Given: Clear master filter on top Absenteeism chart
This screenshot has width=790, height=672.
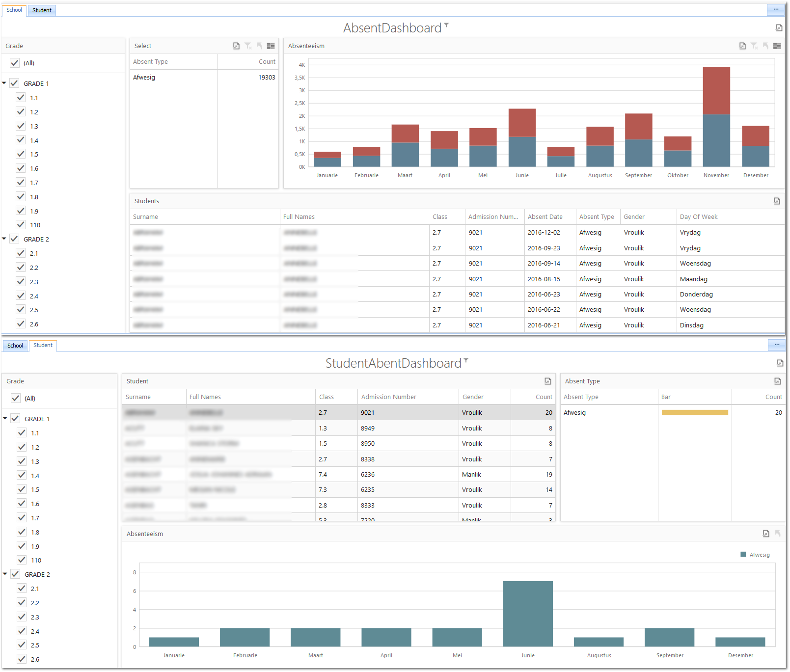Looking at the screenshot, I should coord(754,46).
